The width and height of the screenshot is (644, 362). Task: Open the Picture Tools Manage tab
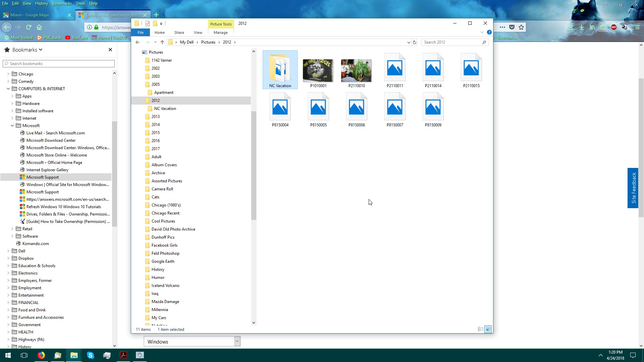point(221,33)
